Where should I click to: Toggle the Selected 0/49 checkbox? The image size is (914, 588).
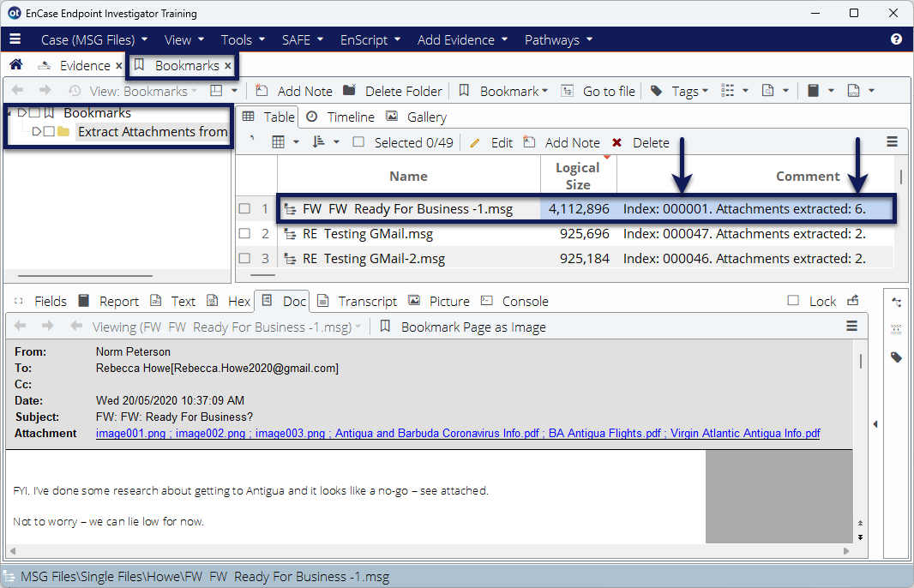[x=358, y=142]
